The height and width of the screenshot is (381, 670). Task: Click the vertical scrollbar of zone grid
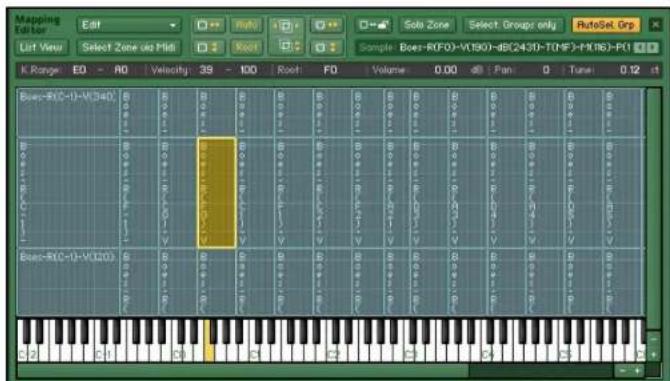click(653, 208)
